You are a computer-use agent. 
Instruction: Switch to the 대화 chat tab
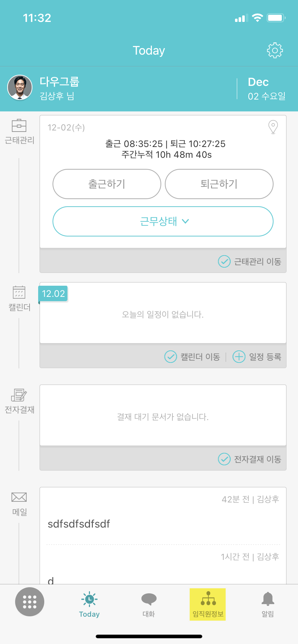pos(149,604)
